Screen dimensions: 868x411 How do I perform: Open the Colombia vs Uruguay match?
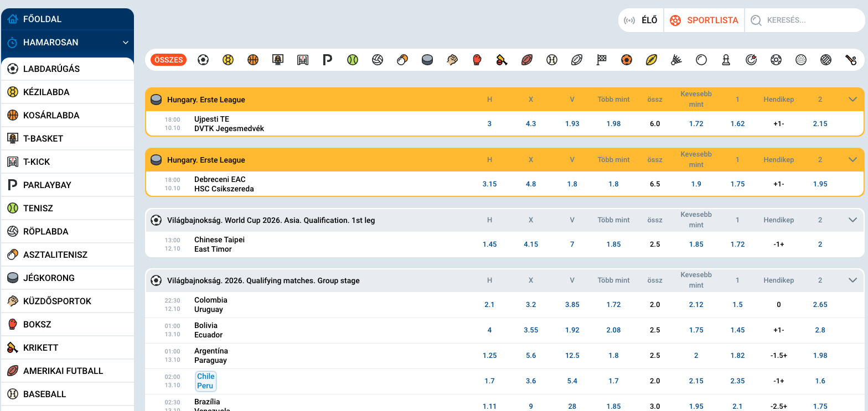[x=210, y=305]
